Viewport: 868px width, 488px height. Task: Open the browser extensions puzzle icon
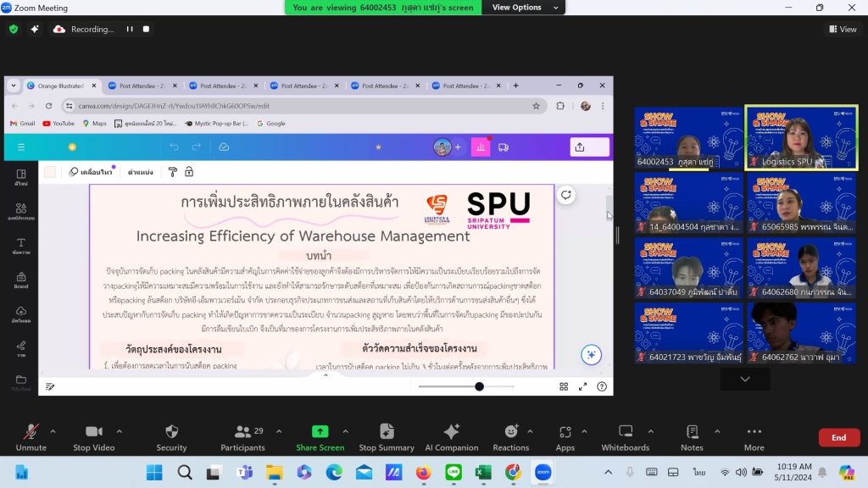pyautogui.click(x=560, y=106)
